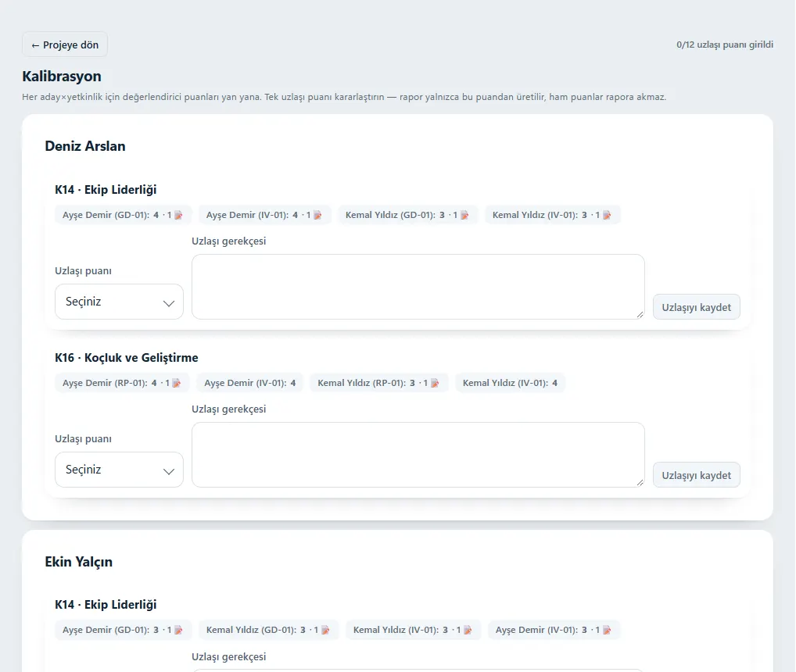796x672 pixels.
Task: View note icon on Ekin Yalçın's Ayşe Demir (GD-01) chip
Action: (178, 630)
